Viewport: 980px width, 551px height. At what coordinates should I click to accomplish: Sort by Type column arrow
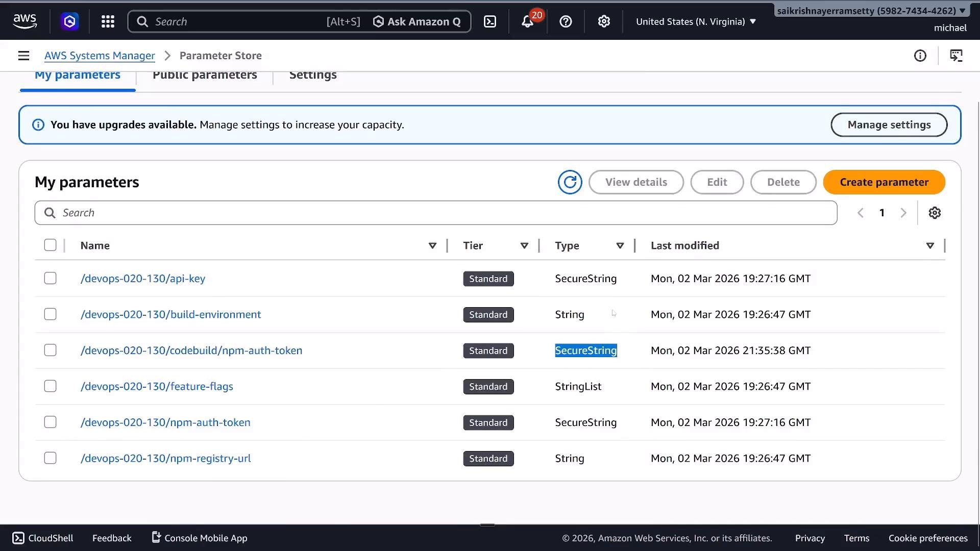(x=620, y=246)
